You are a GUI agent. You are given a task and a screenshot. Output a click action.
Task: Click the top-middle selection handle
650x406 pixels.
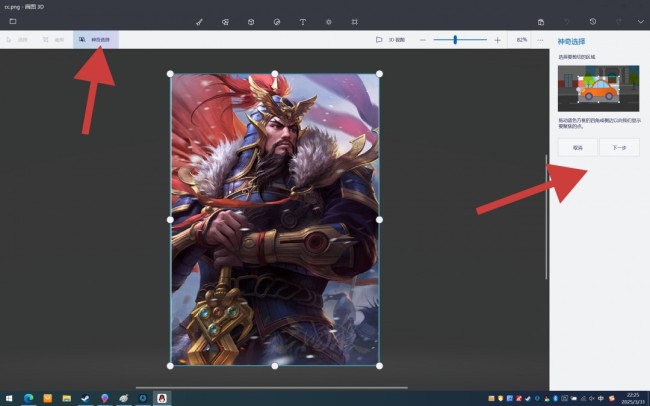[x=274, y=74]
